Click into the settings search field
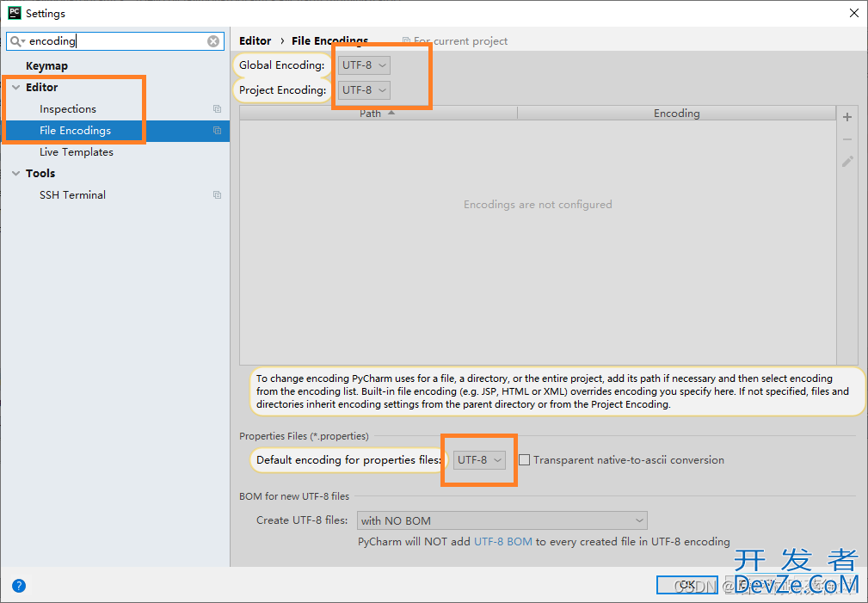The height and width of the screenshot is (603, 868). pos(116,41)
